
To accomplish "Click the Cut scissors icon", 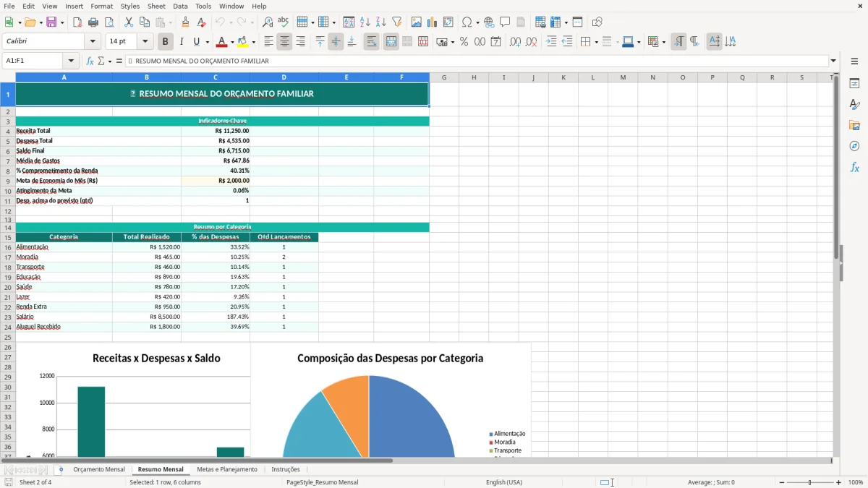I will pos(129,22).
